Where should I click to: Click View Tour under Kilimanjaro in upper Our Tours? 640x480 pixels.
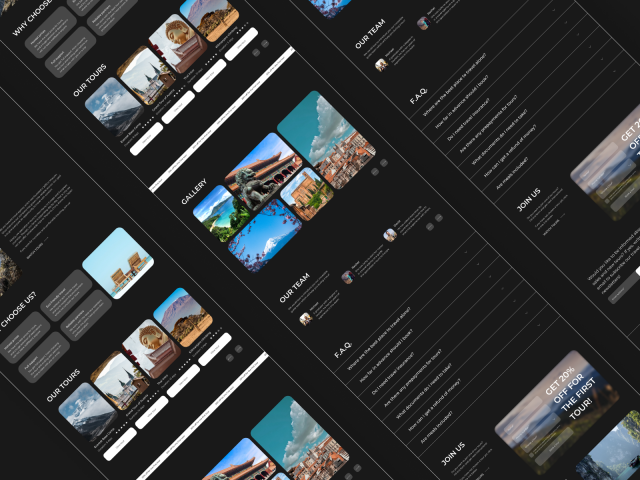(x=241, y=44)
